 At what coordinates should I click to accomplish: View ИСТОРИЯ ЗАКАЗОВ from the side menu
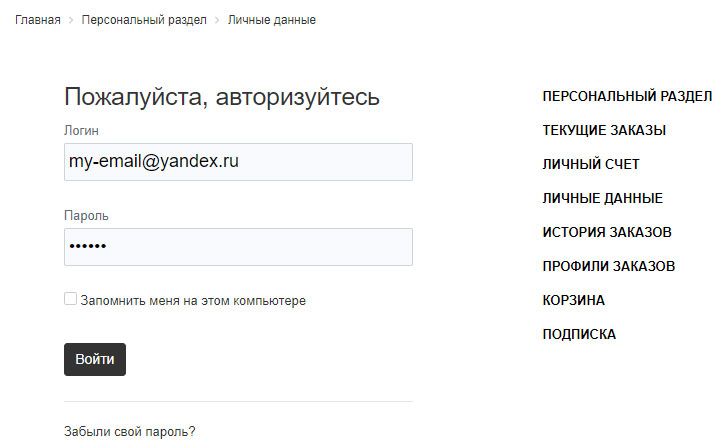point(607,232)
